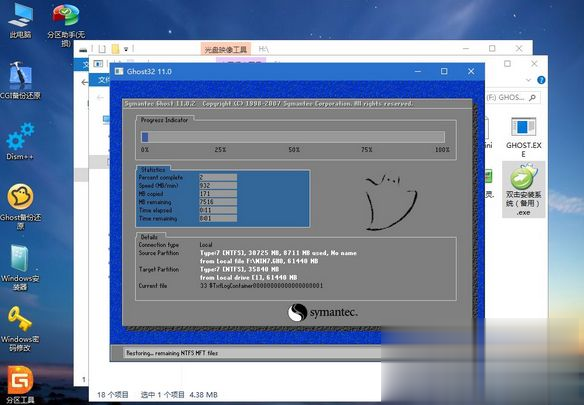Image resolution: width=584 pixels, height=405 pixels.
Task: Click the Current file $TxfLogContainer text
Action: point(261,286)
